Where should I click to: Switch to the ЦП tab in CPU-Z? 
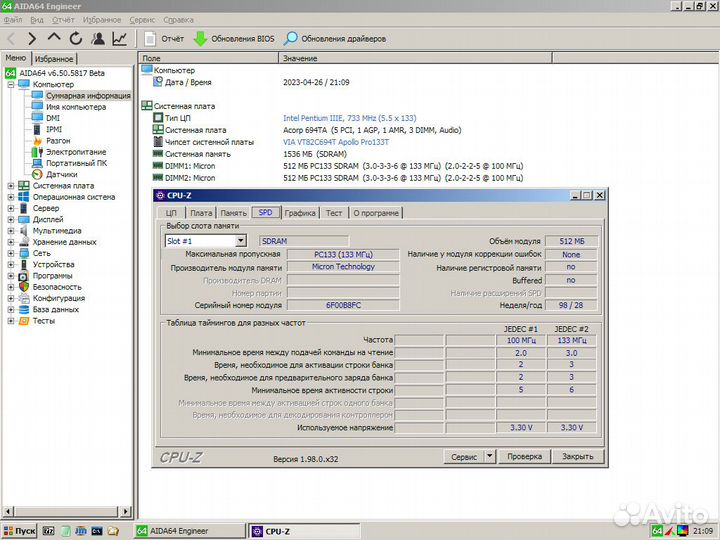click(171, 213)
